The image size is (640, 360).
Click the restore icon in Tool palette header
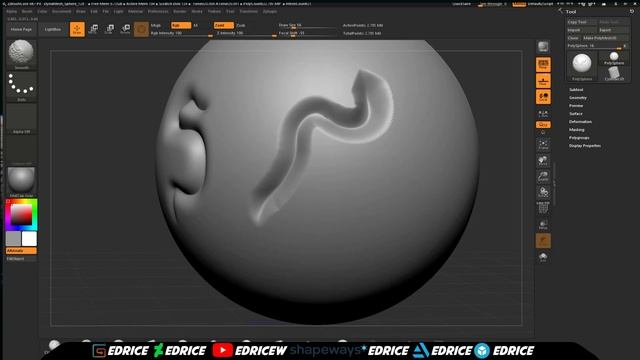(x=632, y=11)
